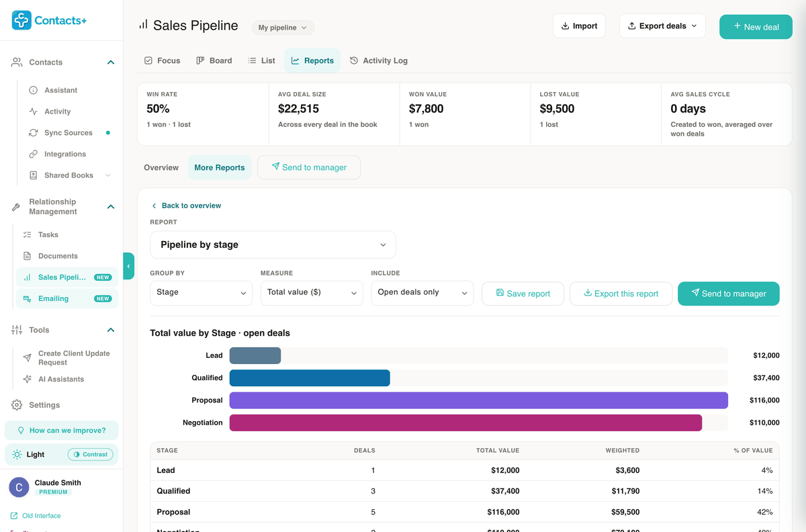
Task: Click the Export this report button
Action: (621, 294)
